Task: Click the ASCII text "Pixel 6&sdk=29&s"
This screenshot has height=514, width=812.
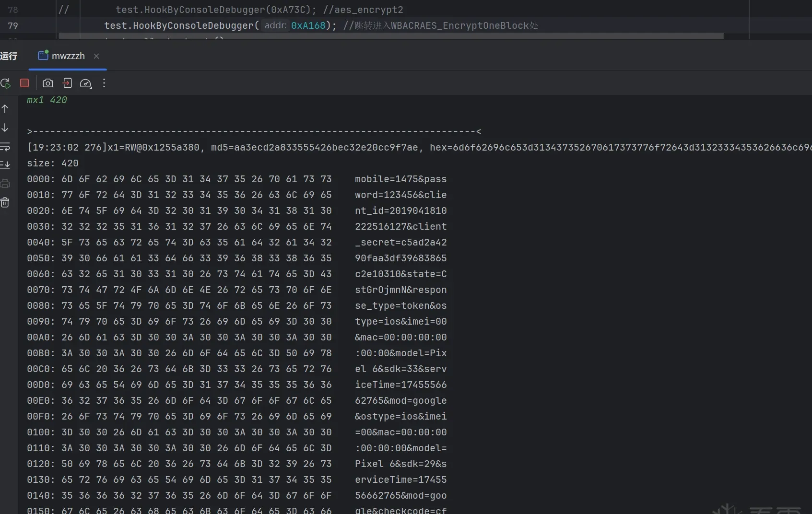Action: (400, 464)
